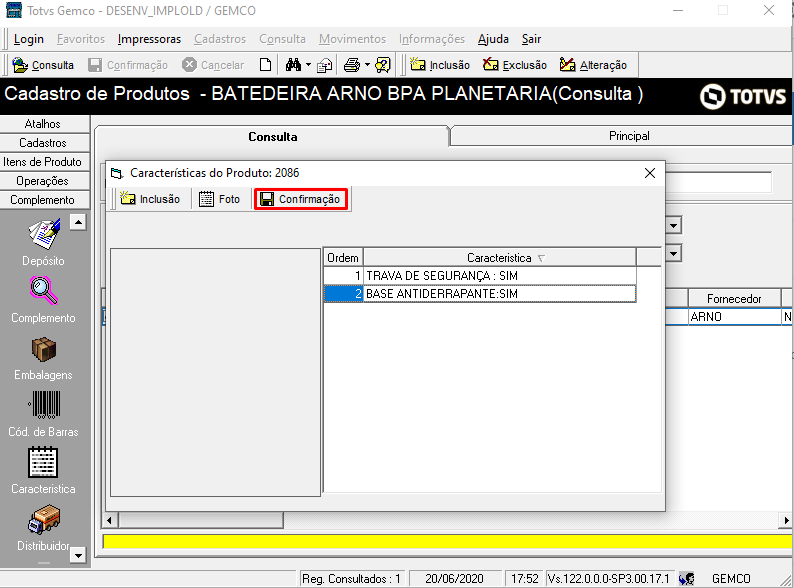Select the Atalhos sidebar section
794x588 pixels.
pos(45,124)
